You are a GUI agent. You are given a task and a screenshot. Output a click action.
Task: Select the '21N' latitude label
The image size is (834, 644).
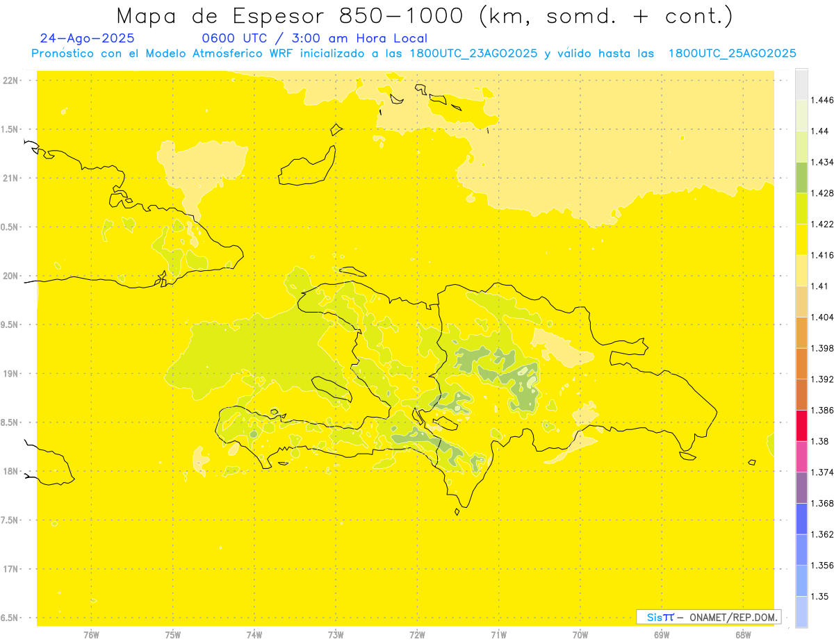point(11,179)
